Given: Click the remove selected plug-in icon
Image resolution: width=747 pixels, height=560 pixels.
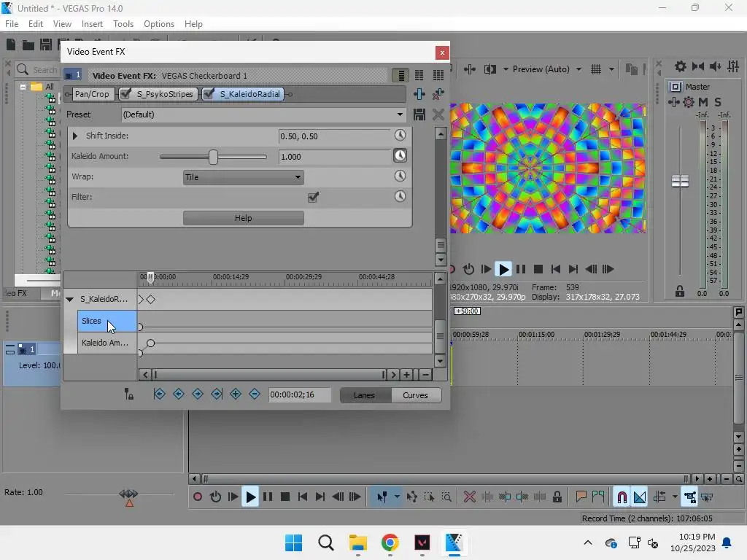Looking at the screenshot, I should pos(438,94).
